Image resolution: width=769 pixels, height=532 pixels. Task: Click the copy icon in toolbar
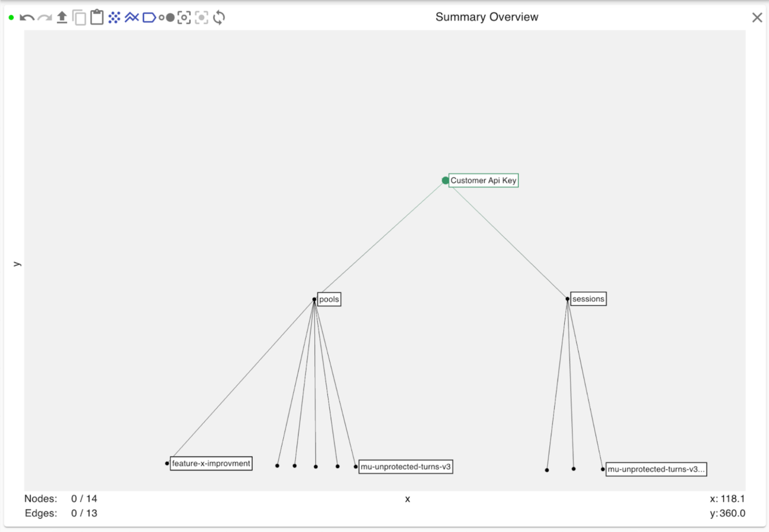click(79, 18)
